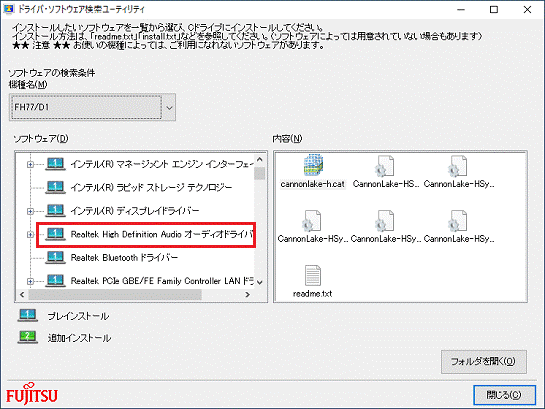The image size is (545, 409).
Task: Click software list scroll left arrow
Action: click(x=22, y=295)
